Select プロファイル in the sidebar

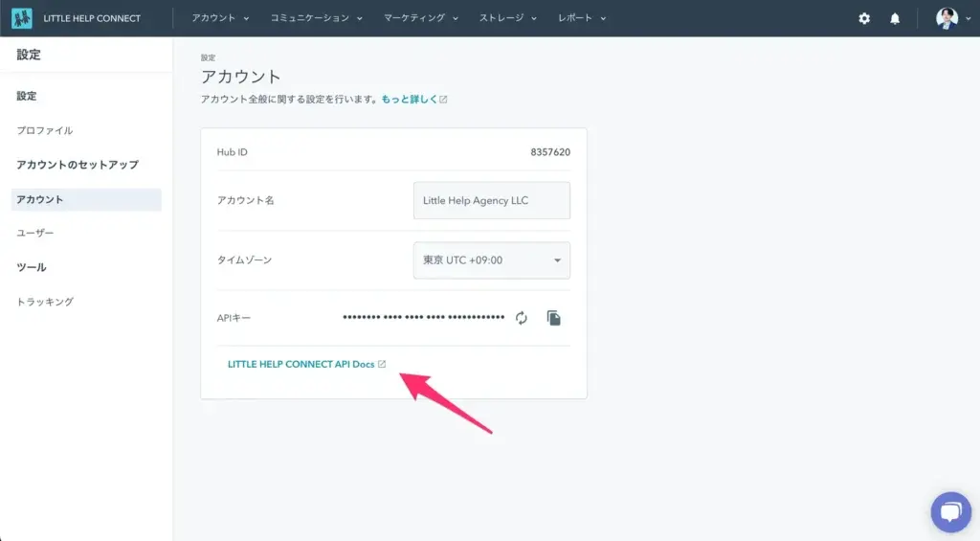click(45, 130)
